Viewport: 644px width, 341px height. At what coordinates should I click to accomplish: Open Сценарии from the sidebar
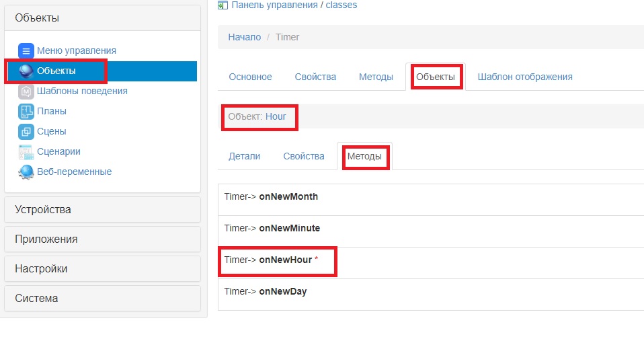(x=58, y=151)
